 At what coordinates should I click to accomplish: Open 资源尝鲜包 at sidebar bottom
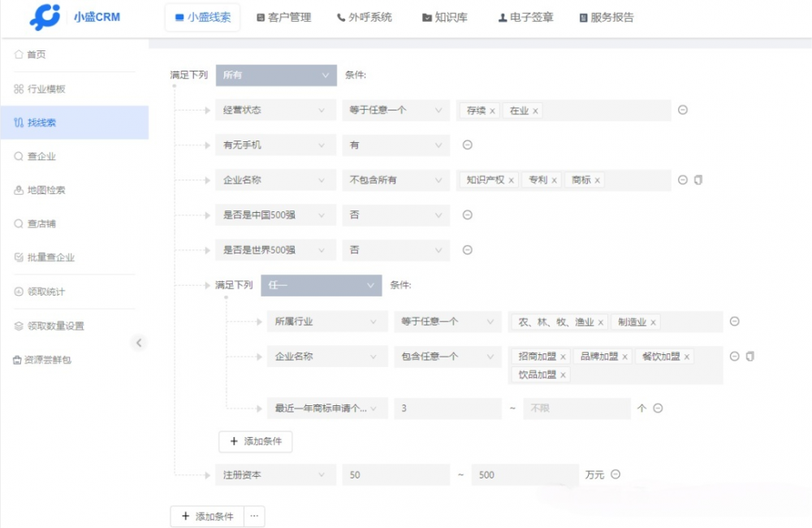pos(45,359)
